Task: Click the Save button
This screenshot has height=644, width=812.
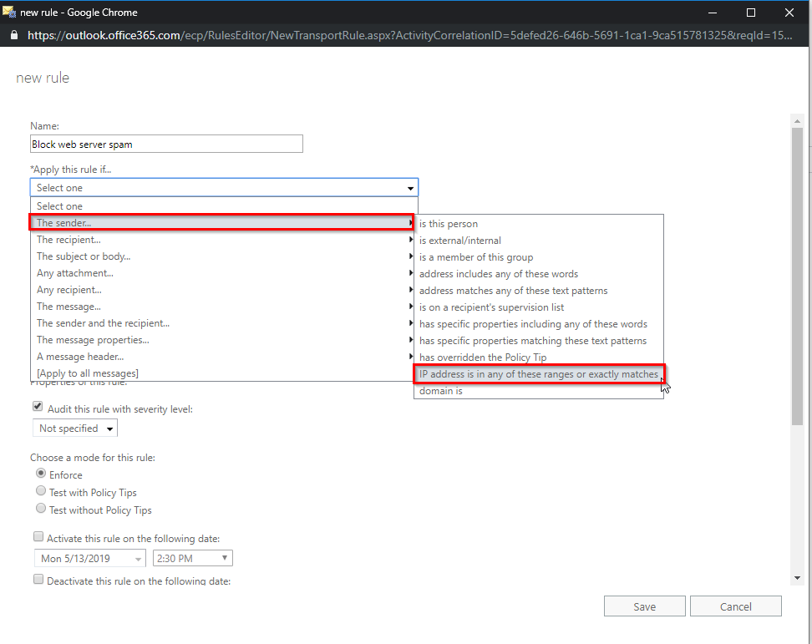Action: click(x=644, y=606)
